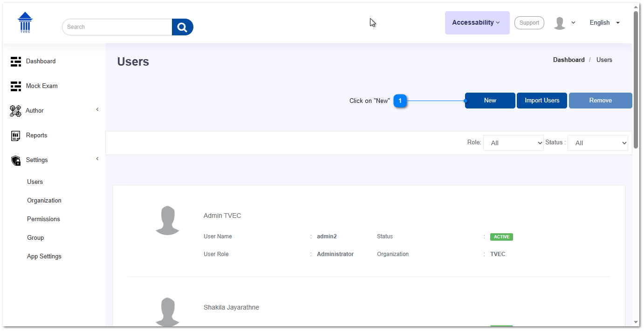Open the Accessability dropdown

[x=477, y=23]
